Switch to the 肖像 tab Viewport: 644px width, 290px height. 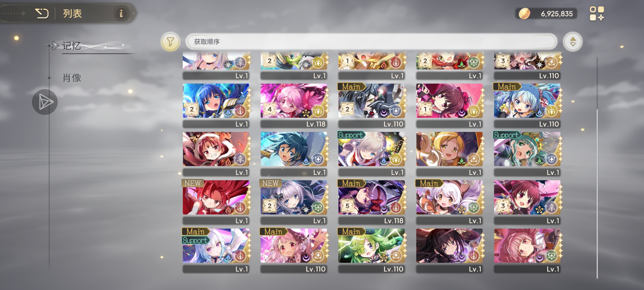pos(72,78)
